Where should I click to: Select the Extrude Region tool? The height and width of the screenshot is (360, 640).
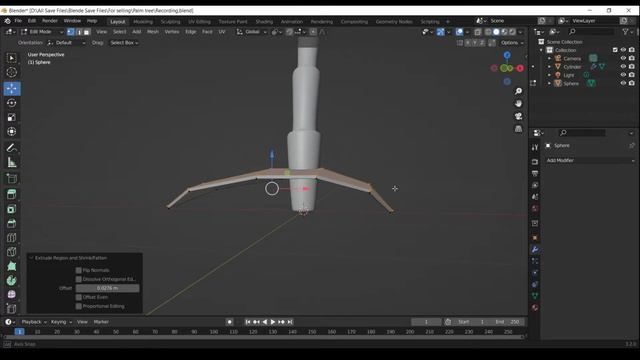tap(11, 194)
